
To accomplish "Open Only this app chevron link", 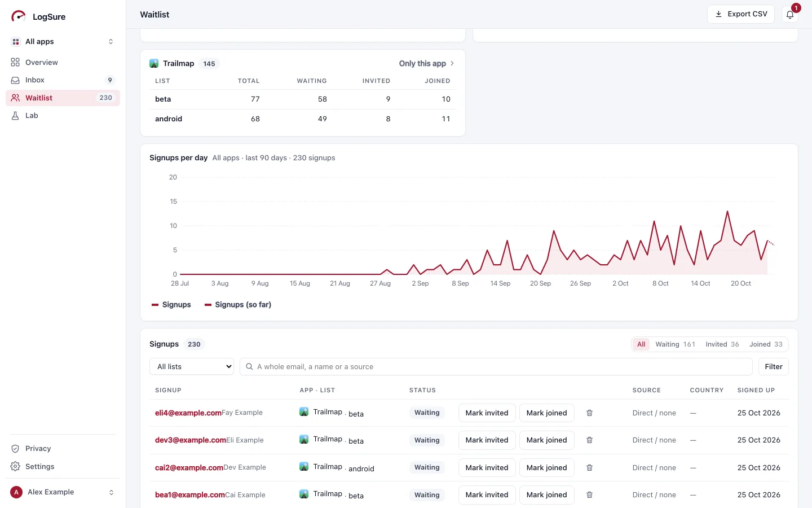I will click(x=426, y=64).
